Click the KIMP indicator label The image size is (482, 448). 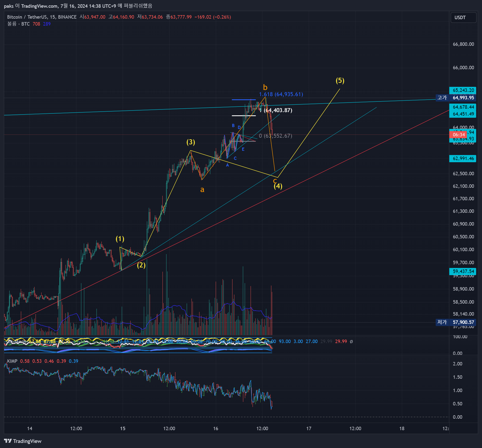pos(12,361)
